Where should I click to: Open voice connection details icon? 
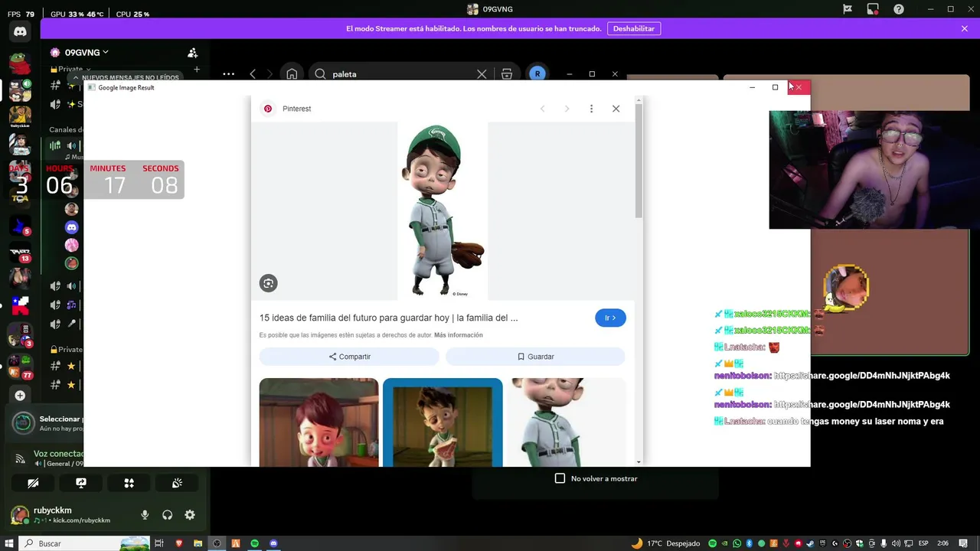point(20,458)
